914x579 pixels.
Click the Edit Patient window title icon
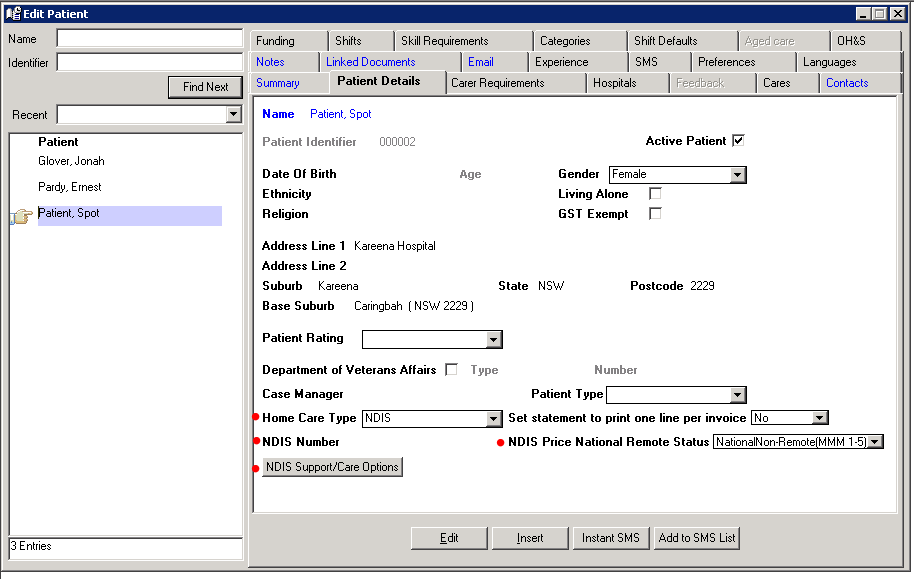[13, 13]
